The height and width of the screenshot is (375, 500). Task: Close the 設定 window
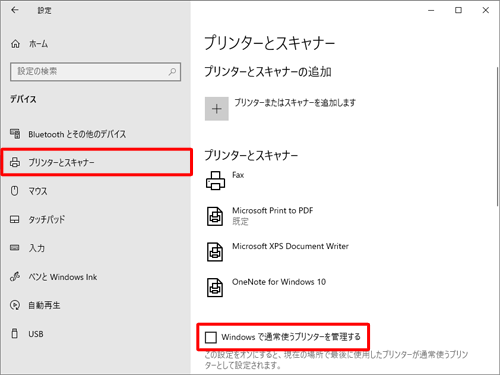tap(486, 10)
